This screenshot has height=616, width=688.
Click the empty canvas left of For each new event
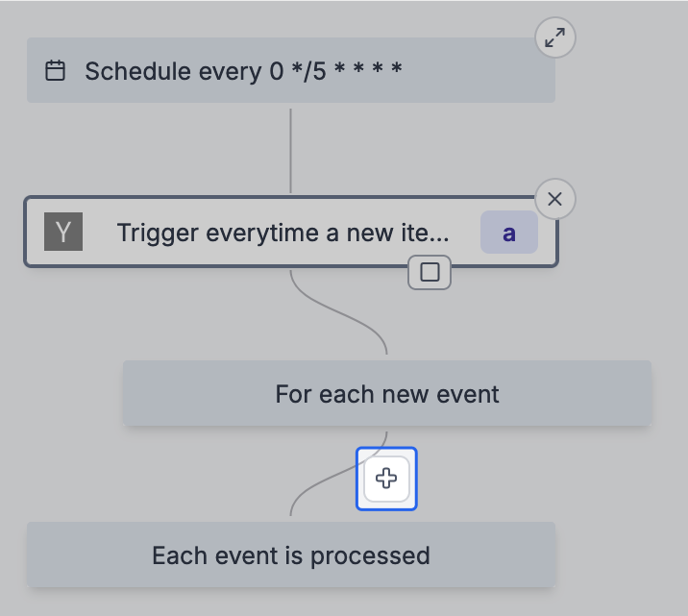pyautogui.click(x=61, y=393)
